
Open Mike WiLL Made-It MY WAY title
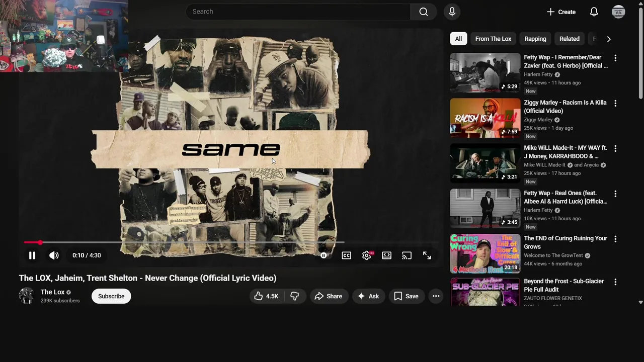566,152
